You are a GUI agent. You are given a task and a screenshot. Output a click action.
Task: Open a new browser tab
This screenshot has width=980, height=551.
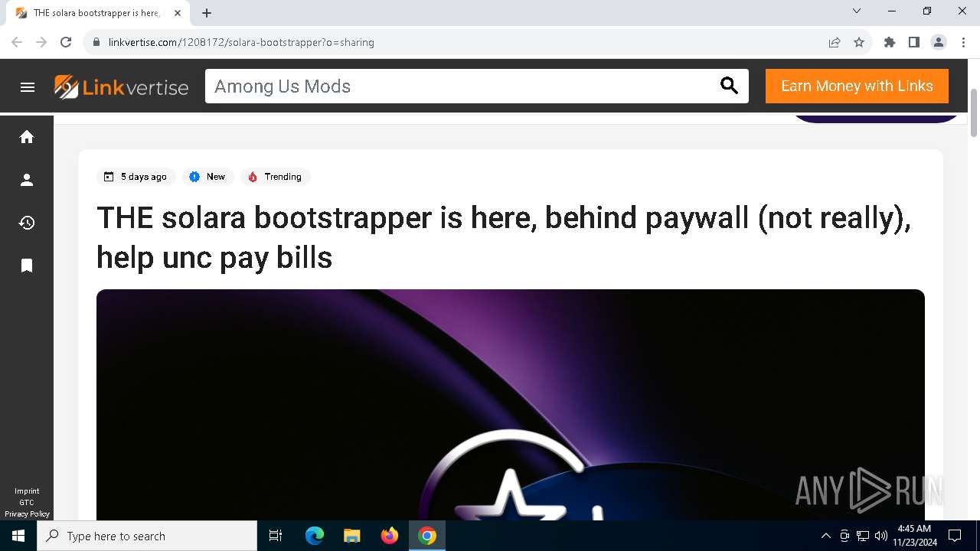pos(207,13)
